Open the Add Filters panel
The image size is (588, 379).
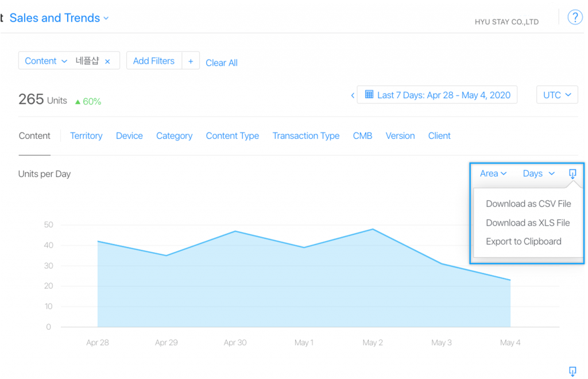(154, 60)
